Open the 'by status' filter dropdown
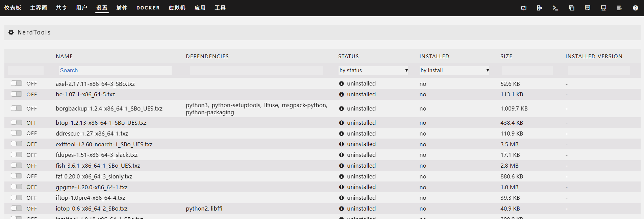This screenshot has width=644, height=219. (x=373, y=70)
